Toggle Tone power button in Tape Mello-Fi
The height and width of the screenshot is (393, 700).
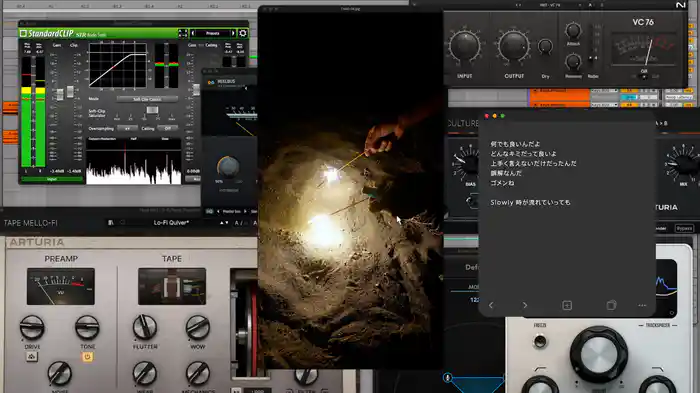tap(87, 357)
